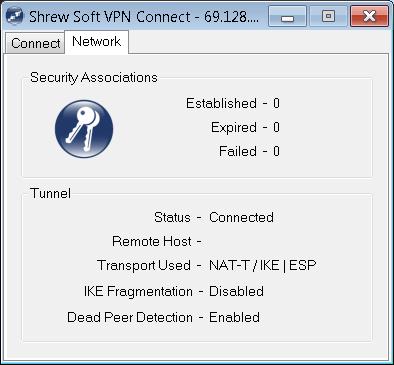Screen dimensions: 394x365
Task: Click the Failed count text
Action: tap(249, 151)
